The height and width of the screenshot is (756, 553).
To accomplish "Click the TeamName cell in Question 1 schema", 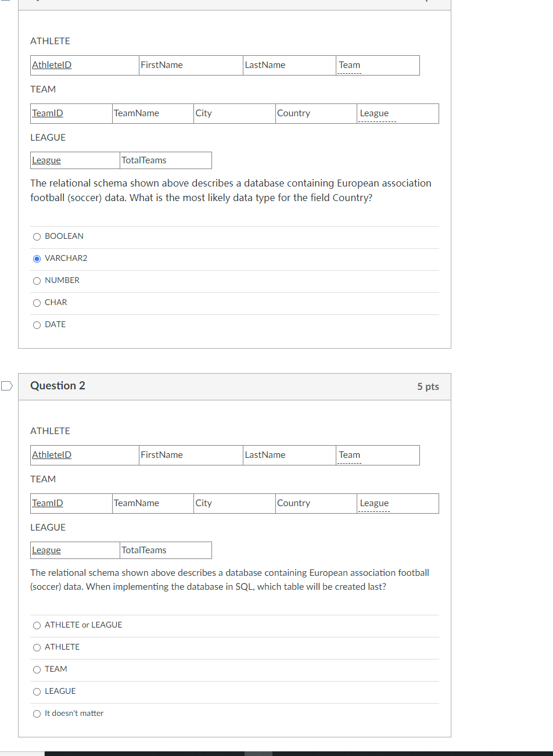I will pyautogui.click(x=153, y=113).
